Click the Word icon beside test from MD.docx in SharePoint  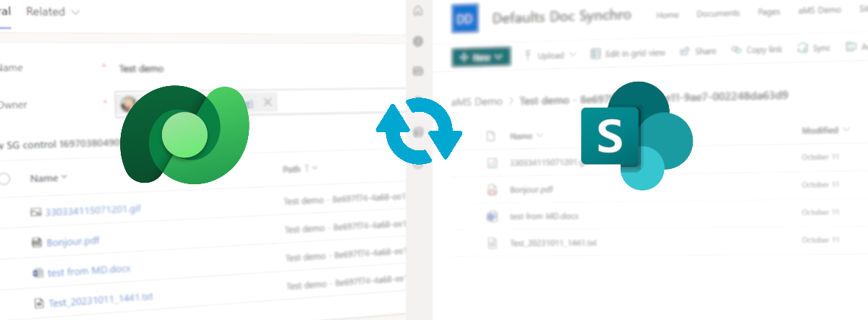click(491, 217)
